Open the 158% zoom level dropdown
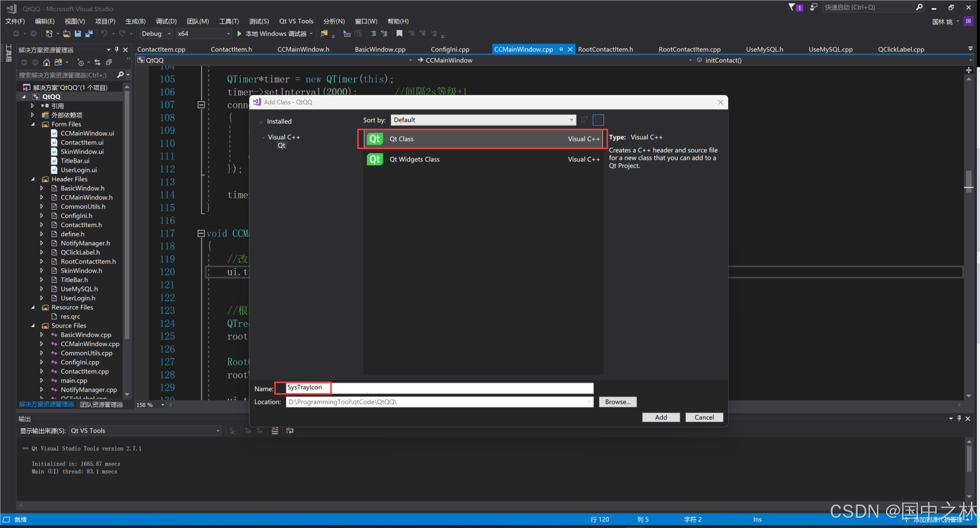980x528 pixels. (x=163, y=405)
